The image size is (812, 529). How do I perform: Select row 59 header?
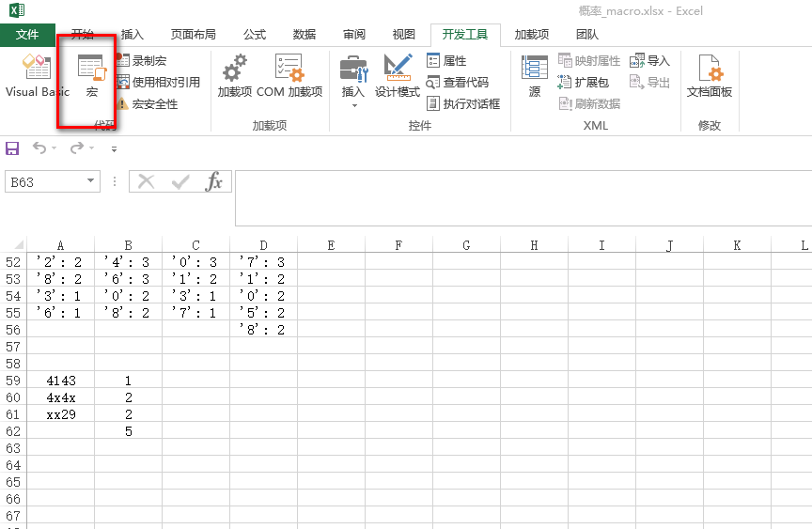13,381
